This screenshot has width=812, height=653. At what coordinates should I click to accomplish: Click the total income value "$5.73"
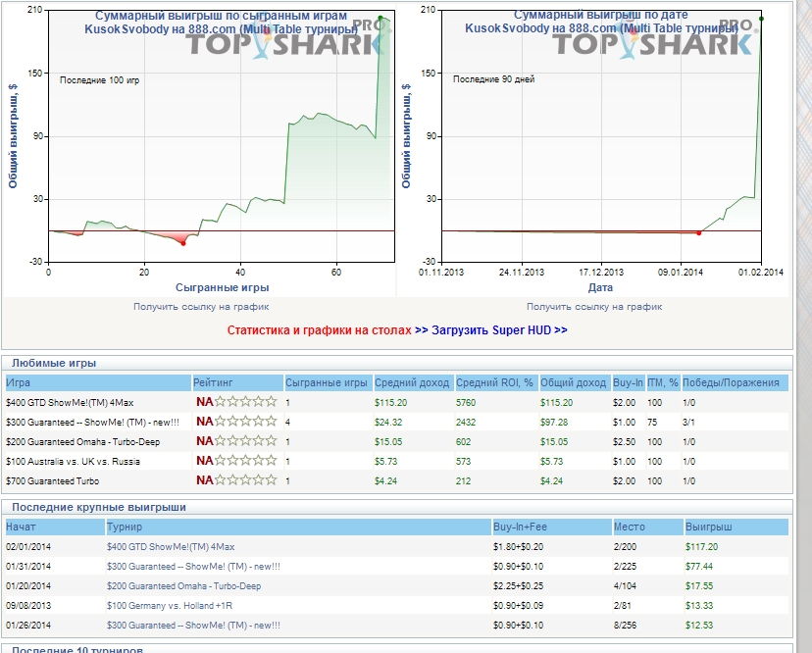pos(551,462)
